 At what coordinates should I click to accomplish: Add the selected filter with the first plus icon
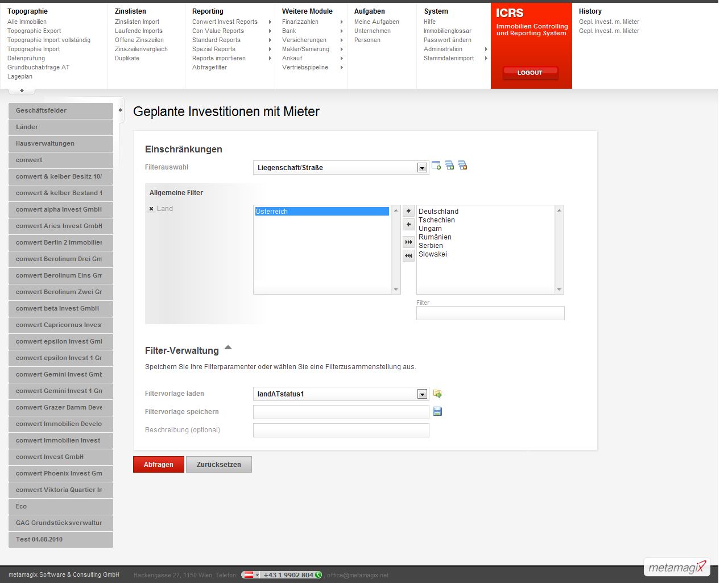pos(436,166)
